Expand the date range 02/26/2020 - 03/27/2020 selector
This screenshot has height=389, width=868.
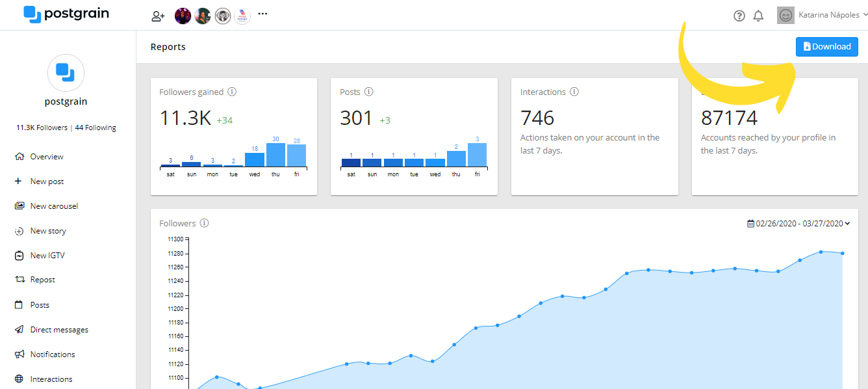coord(798,223)
